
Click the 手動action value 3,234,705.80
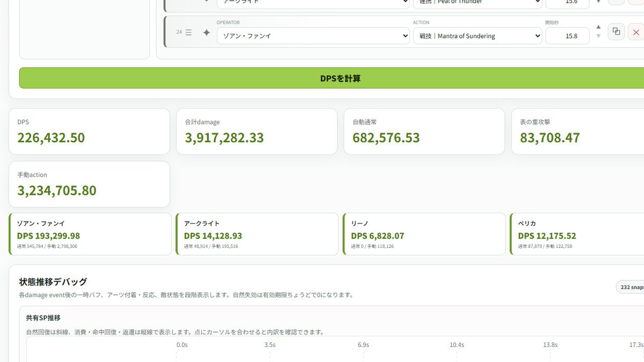pos(57,190)
